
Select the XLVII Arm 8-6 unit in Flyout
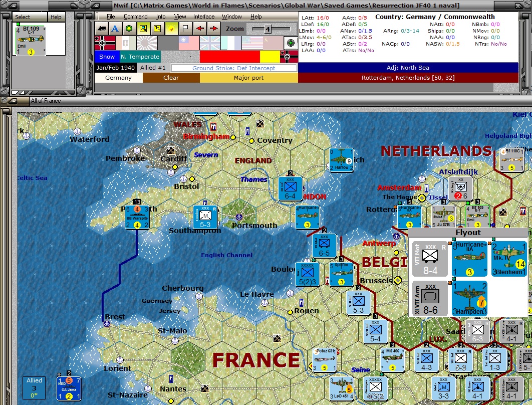430,298
